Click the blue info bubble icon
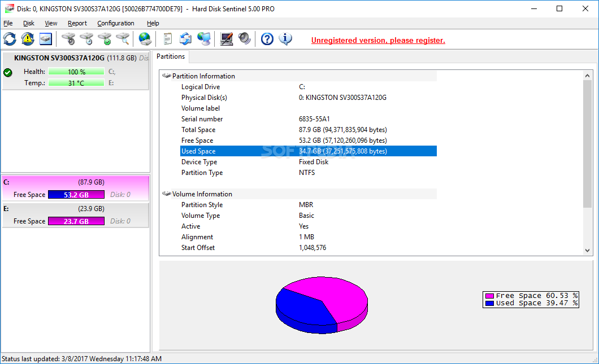 (285, 39)
